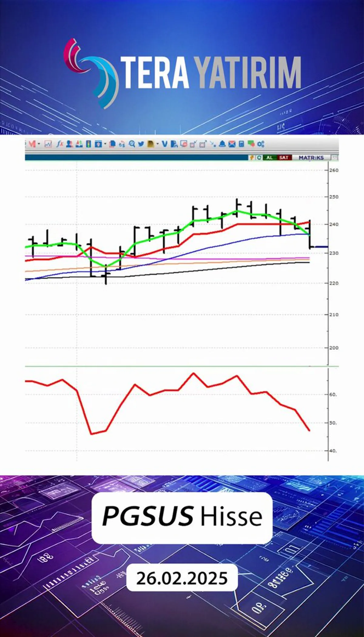
Task: Click the line chart icon
Action: tap(48, 144)
